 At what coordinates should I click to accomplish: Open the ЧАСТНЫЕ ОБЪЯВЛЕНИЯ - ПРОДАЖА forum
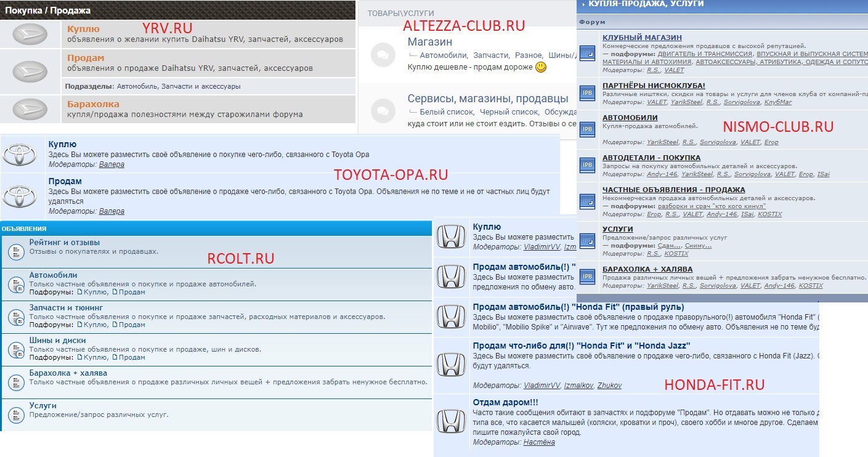coord(673,190)
